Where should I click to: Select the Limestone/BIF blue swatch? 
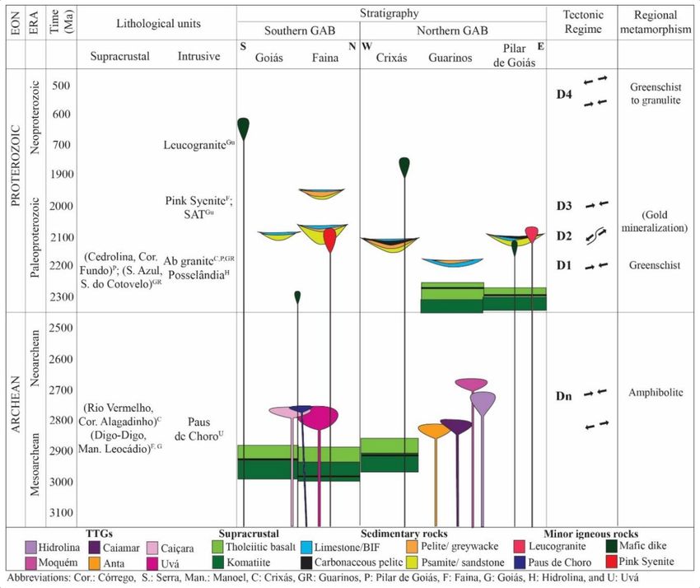click(x=306, y=548)
